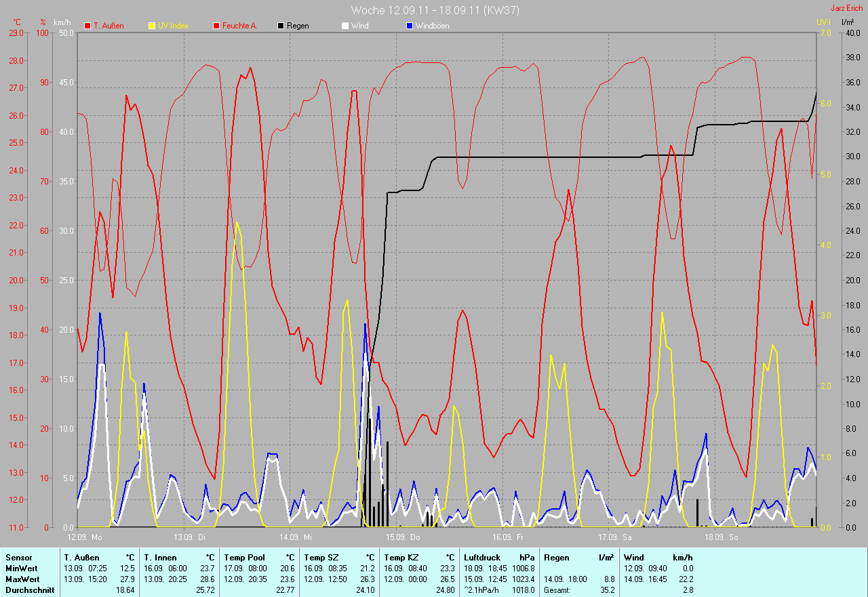Click the 'UV-I' axis unit label
Image resolution: width=868 pixels, height=597 pixels.
[x=824, y=22]
